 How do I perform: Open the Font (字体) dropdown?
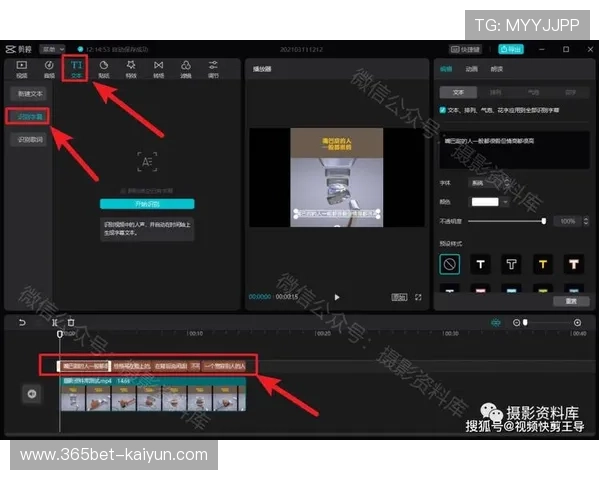(491, 183)
